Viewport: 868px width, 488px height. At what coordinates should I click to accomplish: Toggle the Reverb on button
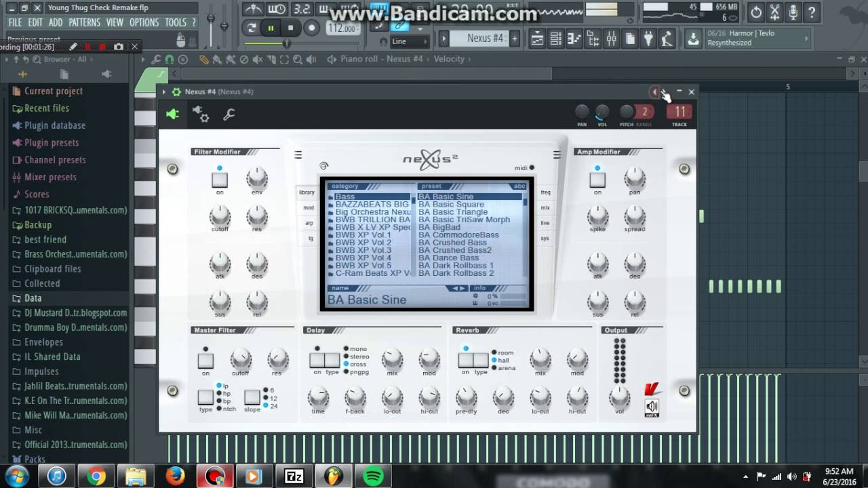click(465, 361)
